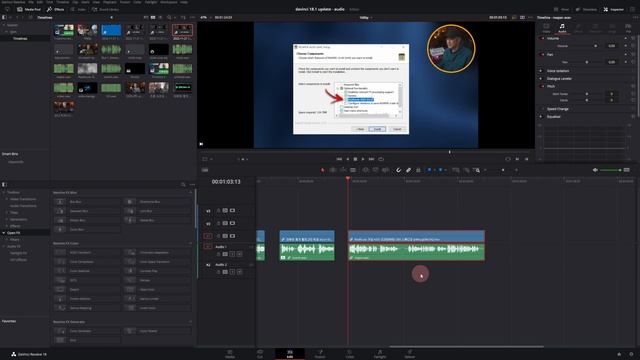Solo the Audio 1 track
The image size is (640, 360).
pyautogui.click(x=232, y=254)
